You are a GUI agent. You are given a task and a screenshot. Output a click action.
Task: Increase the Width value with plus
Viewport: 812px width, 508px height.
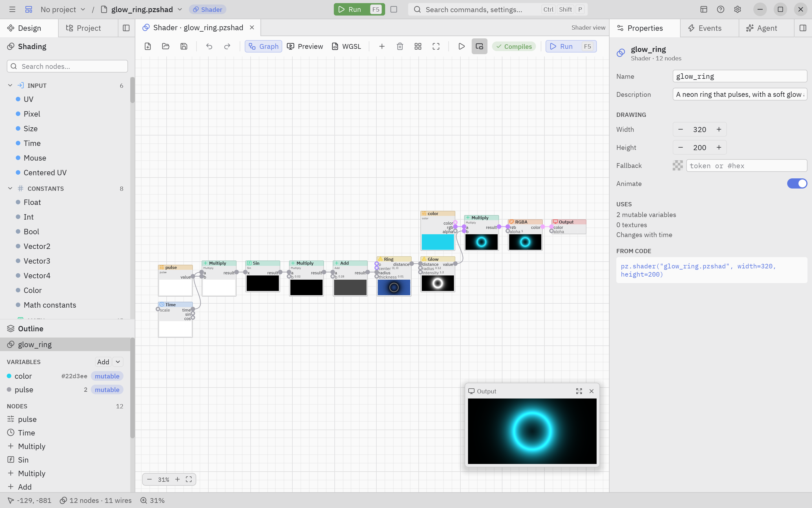[719, 129]
